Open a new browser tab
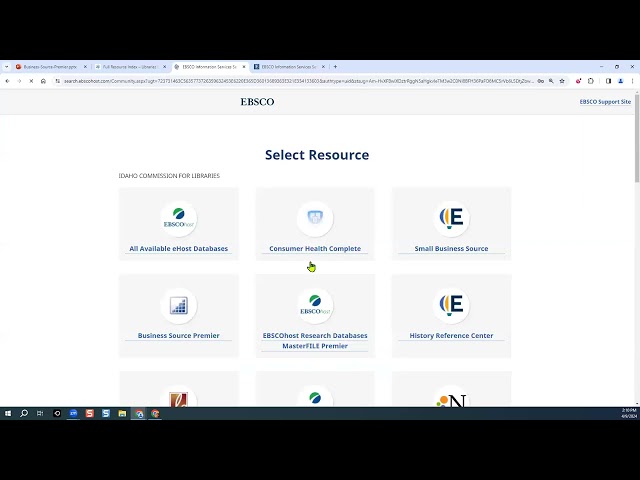 click(336, 67)
